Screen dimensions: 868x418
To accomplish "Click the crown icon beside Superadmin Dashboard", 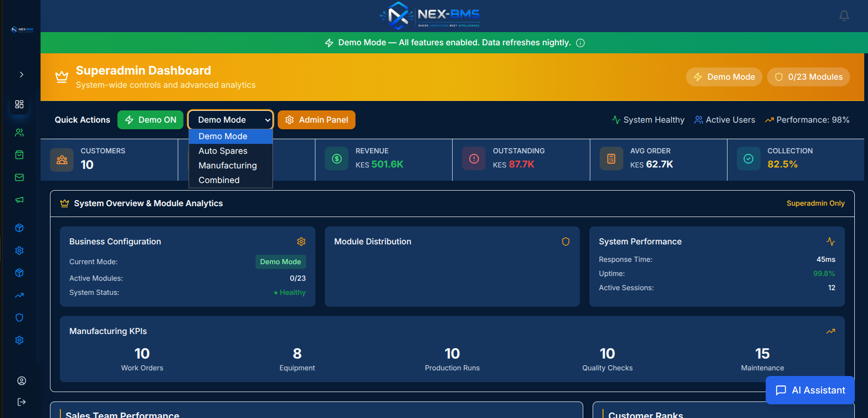I will tap(62, 77).
